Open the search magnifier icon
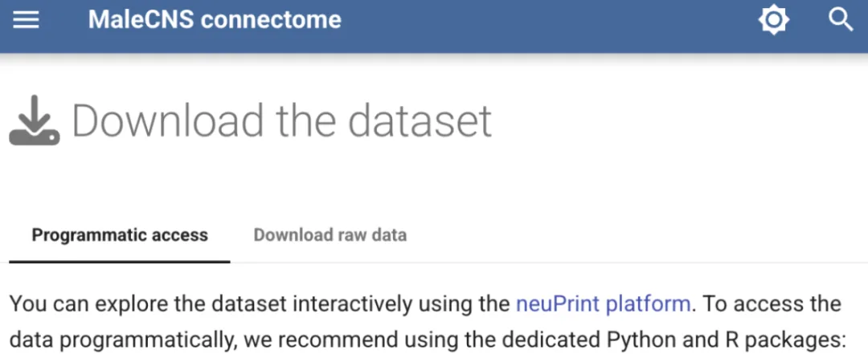This screenshot has width=868, height=354. (841, 20)
